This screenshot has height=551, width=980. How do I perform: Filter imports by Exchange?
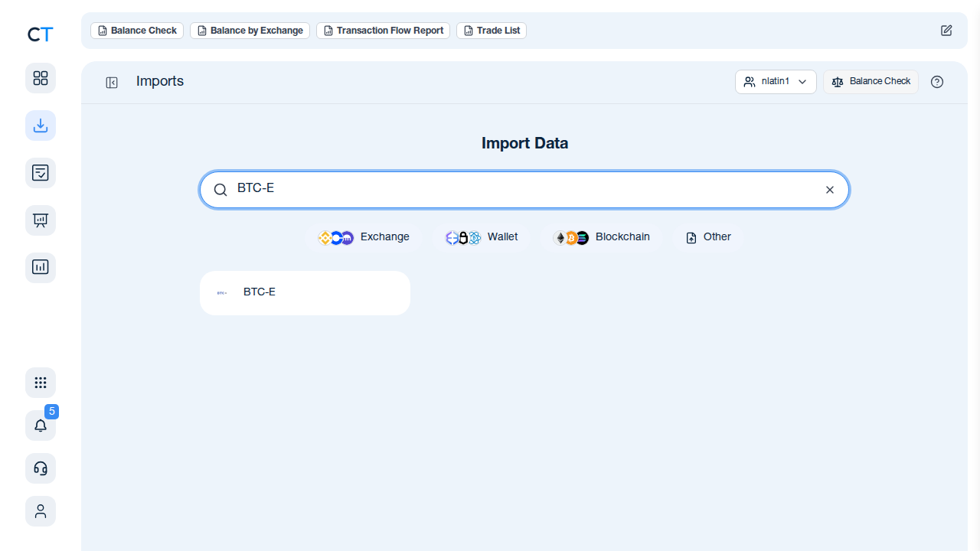[x=364, y=237]
